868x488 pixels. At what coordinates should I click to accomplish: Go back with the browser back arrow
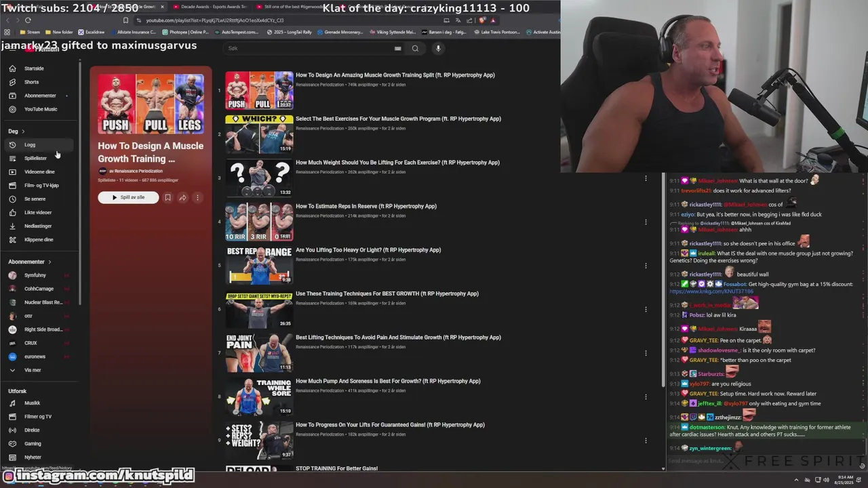click(x=7, y=20)
